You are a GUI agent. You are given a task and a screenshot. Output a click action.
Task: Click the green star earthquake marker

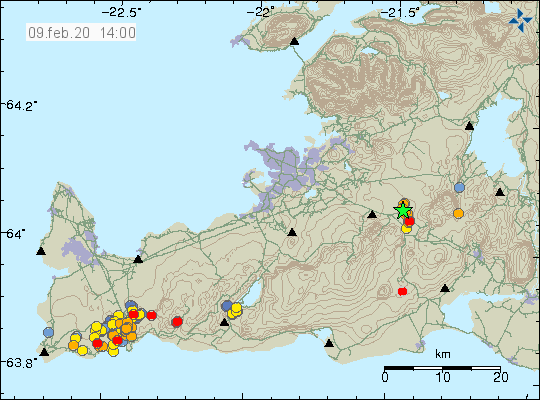click(x=403, y=211)
